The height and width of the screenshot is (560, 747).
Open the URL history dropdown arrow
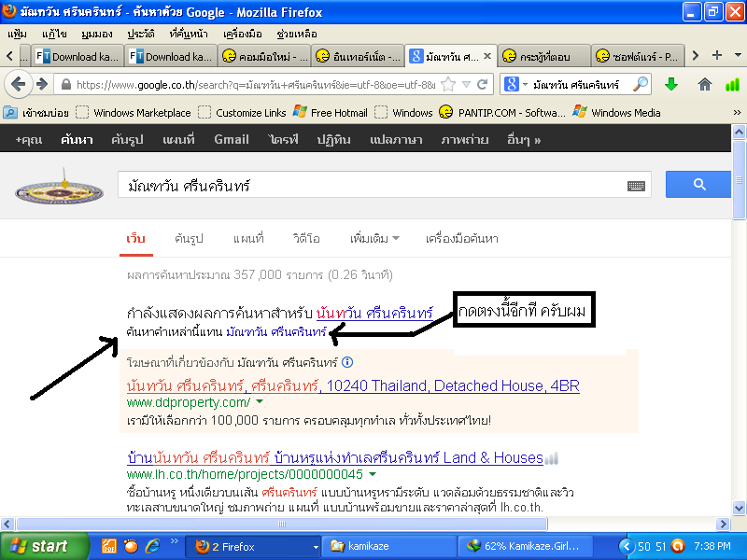pyautogui.click(x=466, y=85)
